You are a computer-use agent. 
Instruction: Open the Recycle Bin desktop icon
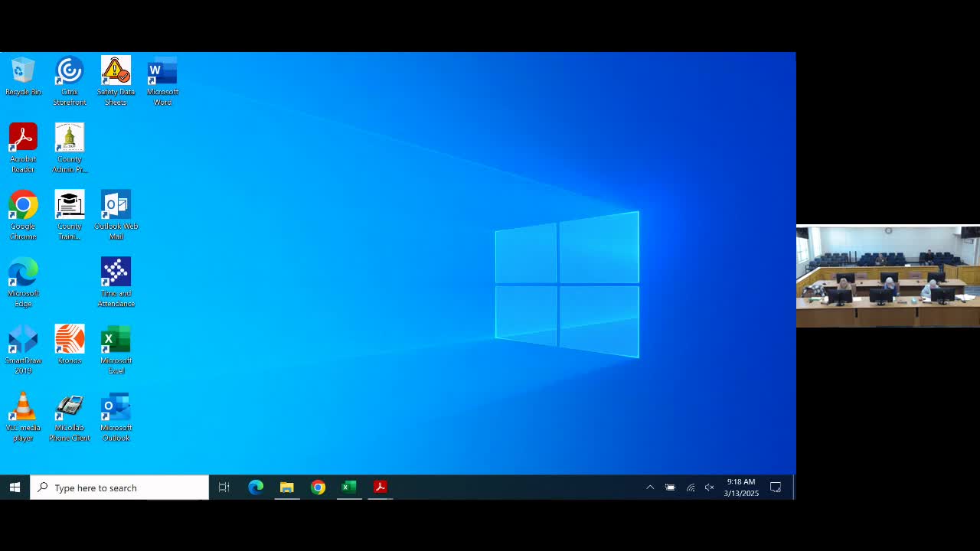click(x=23, y=76)
